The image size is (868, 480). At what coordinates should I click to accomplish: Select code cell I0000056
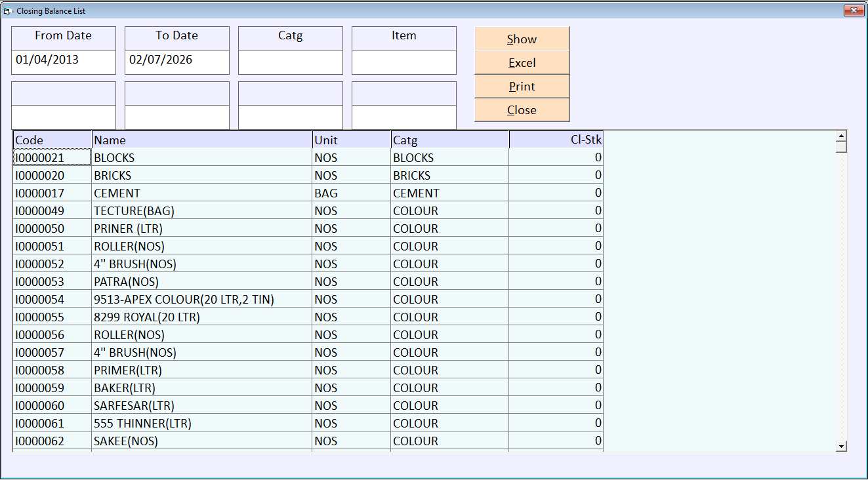click(x=52, y=334)
